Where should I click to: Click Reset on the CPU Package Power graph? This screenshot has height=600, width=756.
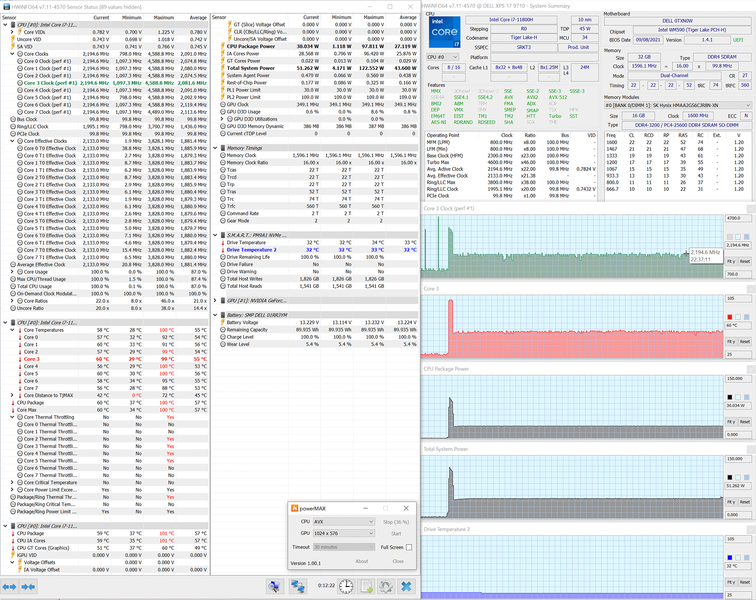point(745,422)
